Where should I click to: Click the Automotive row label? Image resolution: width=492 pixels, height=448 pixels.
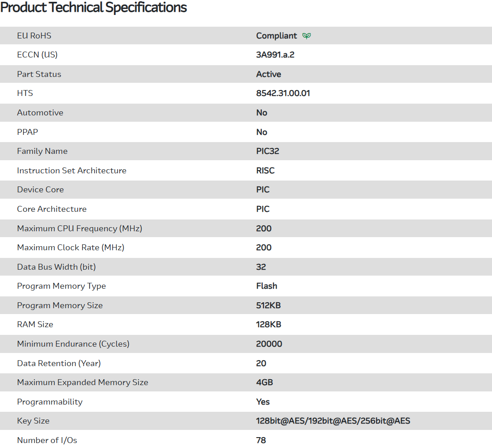tap(40, 113)
